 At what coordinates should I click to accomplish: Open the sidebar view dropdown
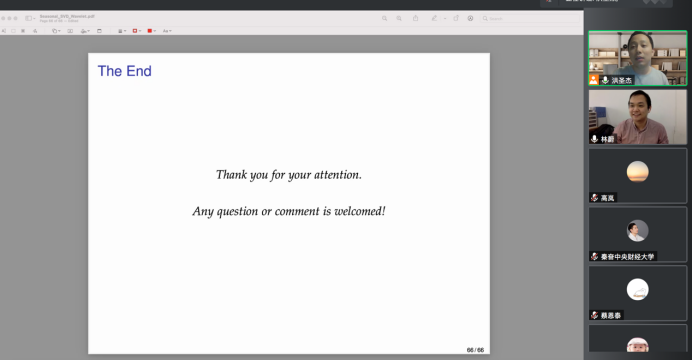(x=30, y=18)
